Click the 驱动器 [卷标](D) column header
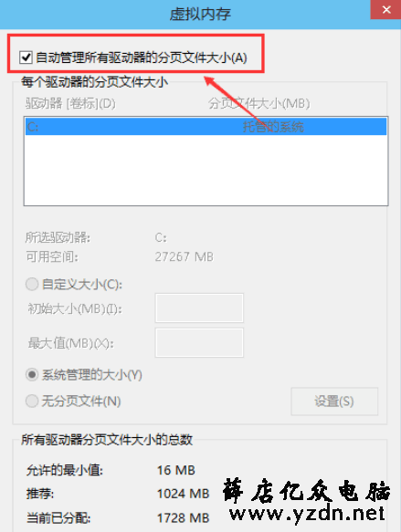The image size is (401, 532). pyautogui.click(x=70, y=103)
